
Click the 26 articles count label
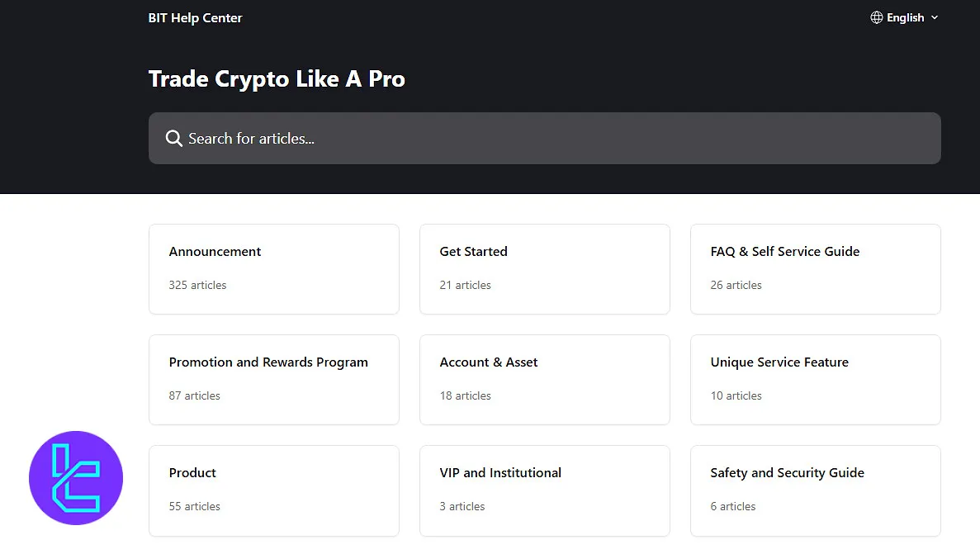[736, 285]
